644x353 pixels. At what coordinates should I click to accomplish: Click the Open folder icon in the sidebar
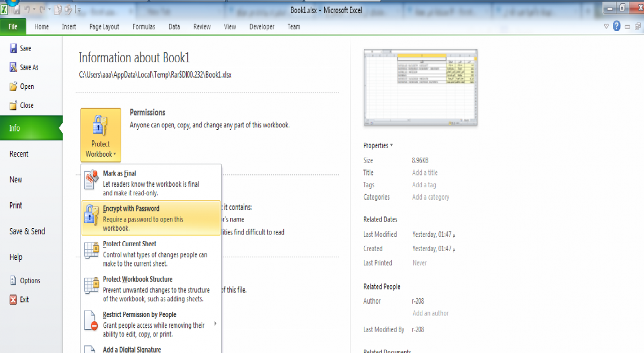click(13, 86)
